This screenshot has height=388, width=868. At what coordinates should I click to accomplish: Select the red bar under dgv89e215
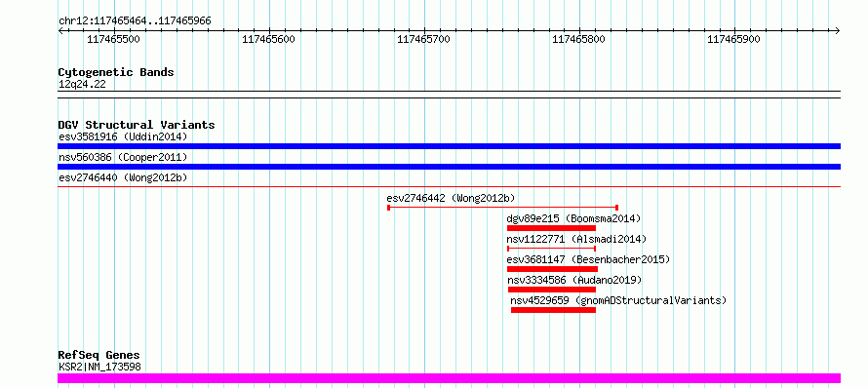coord(551,228)
